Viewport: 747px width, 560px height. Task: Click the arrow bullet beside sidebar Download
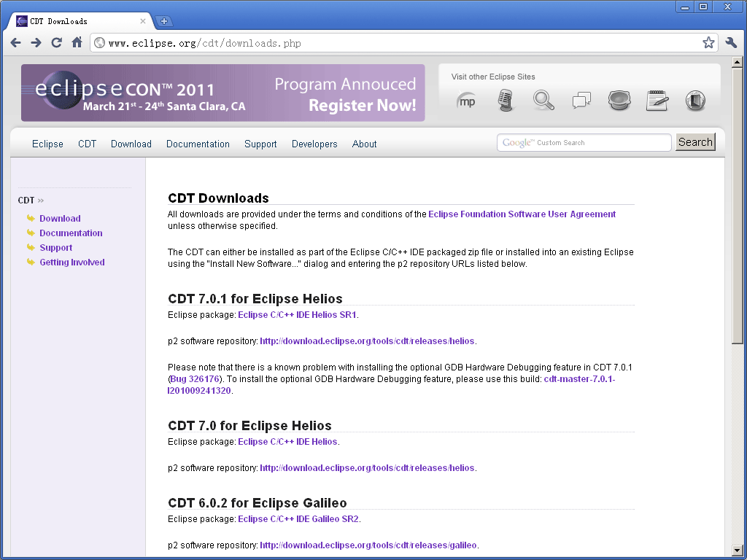tap(31, 218)
